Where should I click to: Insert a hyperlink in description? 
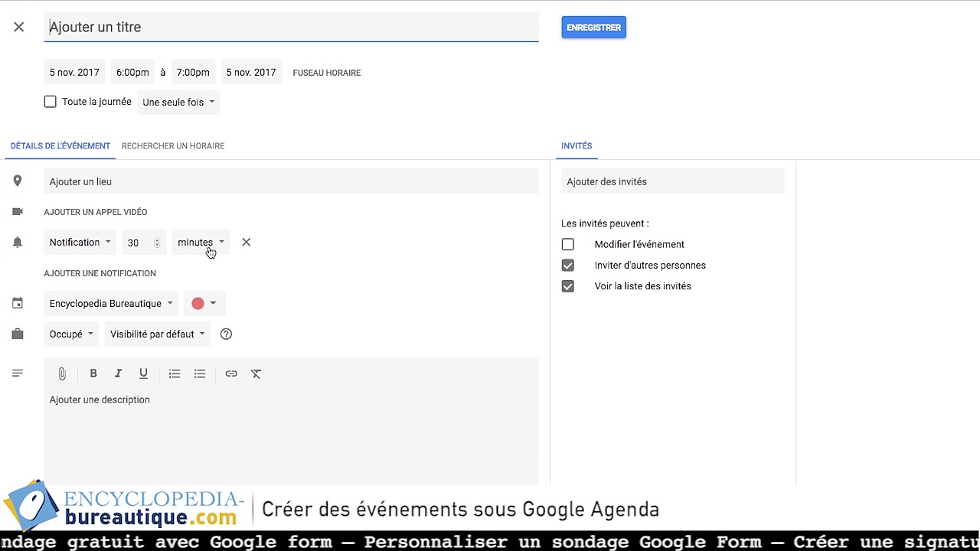pyautogui.click(x=231, y=373)
